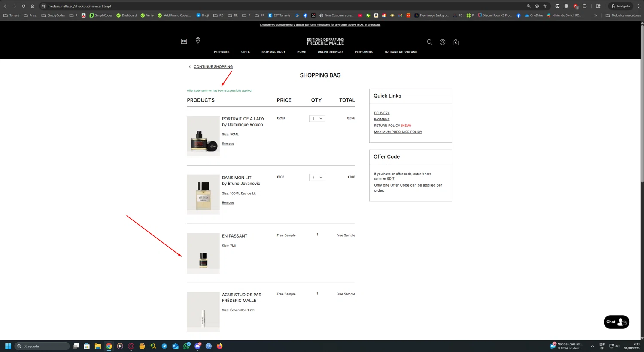
Task: Open the Perfumers menu
Action: [x=364, y=52]
